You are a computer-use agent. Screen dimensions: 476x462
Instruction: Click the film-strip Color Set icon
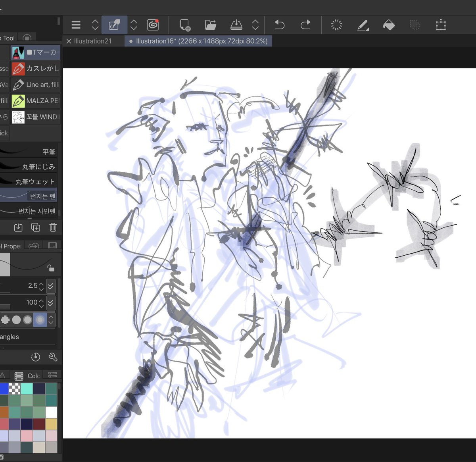[19, 376]
